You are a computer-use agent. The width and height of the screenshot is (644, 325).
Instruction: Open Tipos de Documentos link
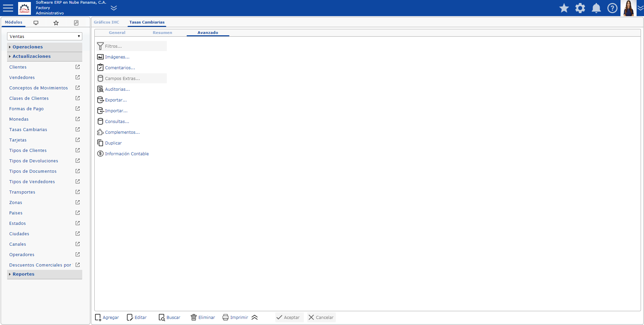tap(33, 171)
